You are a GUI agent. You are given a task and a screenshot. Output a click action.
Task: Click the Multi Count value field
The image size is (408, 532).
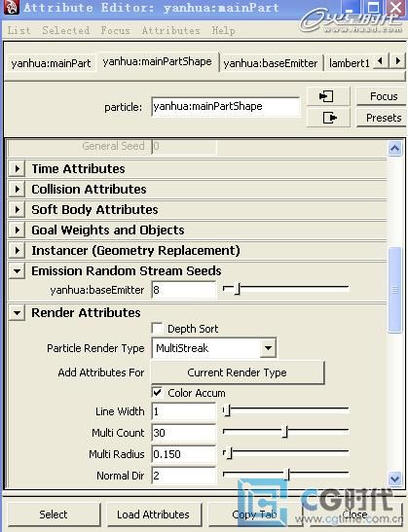point(183,433)
